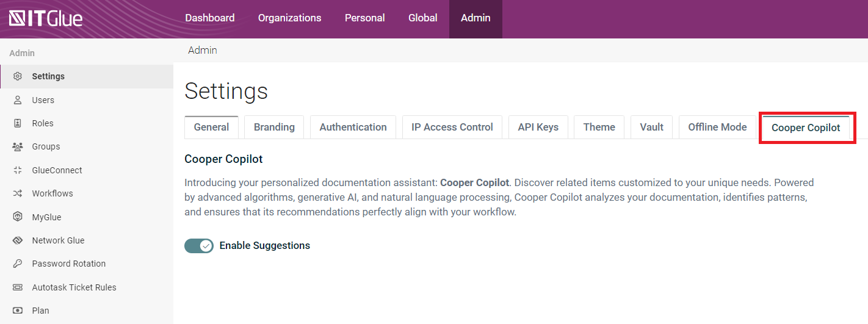Switch to the IP Access Control tab

[452, 127]
